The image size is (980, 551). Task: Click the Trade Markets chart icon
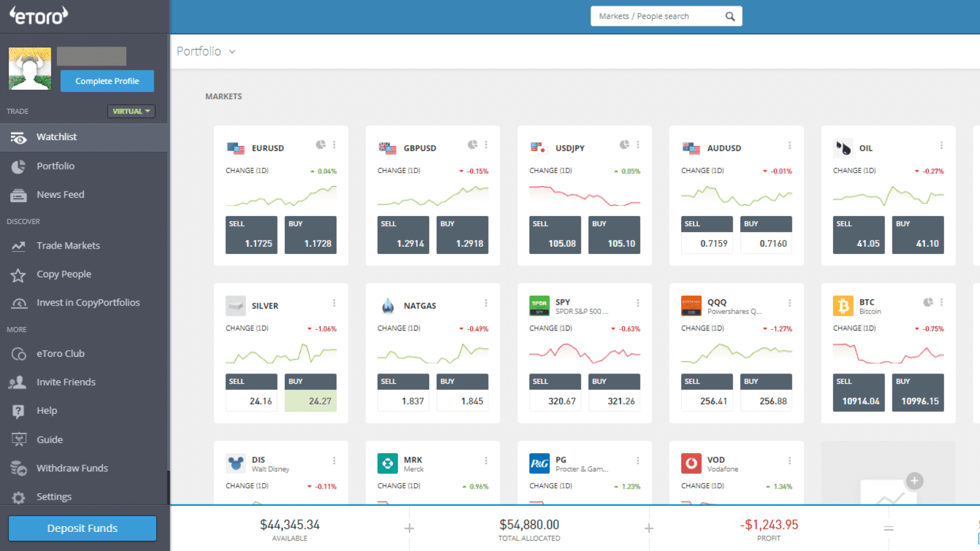[x=18, y=246]
